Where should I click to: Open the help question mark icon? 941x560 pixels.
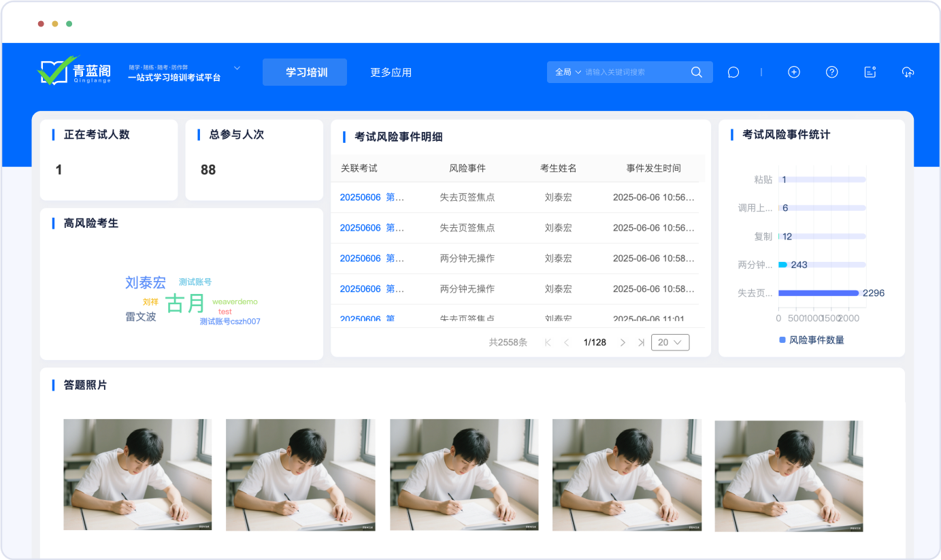[x=831, y=72]
